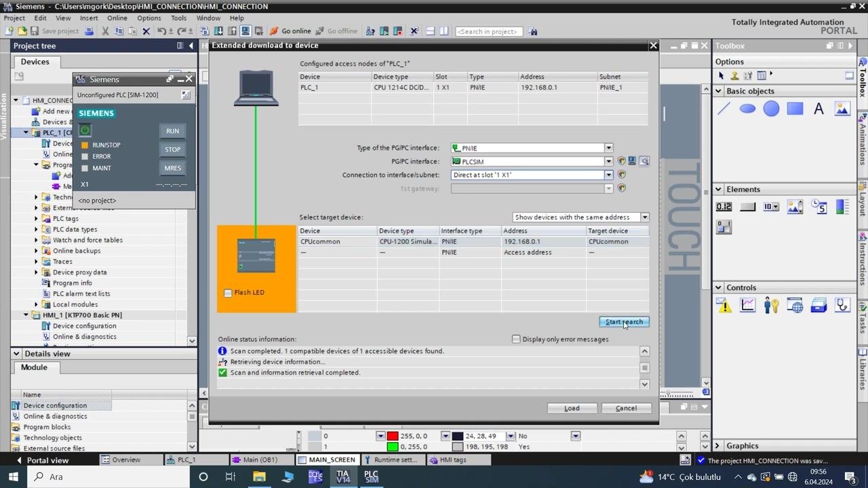Click the red 255, 0, 0 color swatch
Viewport: 868px width, 488px height.
(x=393, y=436)
